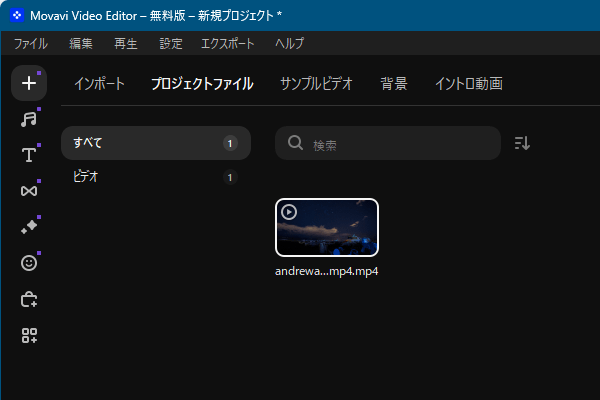Open the more tools grid icon
The width and height of the screenshot is (600, 400).
pos(29,335)
